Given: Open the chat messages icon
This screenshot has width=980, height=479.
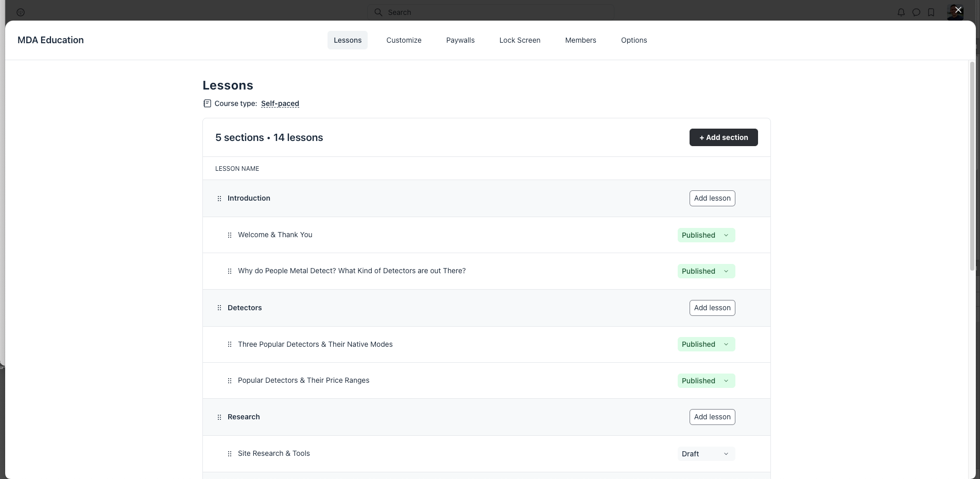Looking at the screenshot, I should coord(916,12).
